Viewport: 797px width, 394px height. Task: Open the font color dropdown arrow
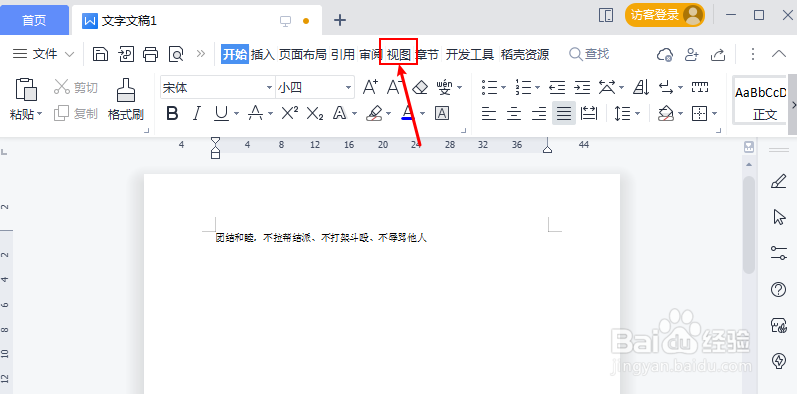point(422,114)
